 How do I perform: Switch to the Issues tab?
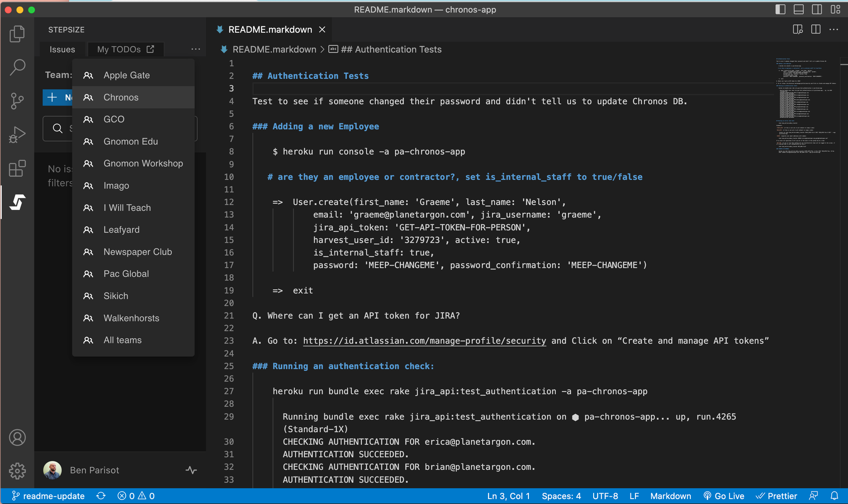62,49
